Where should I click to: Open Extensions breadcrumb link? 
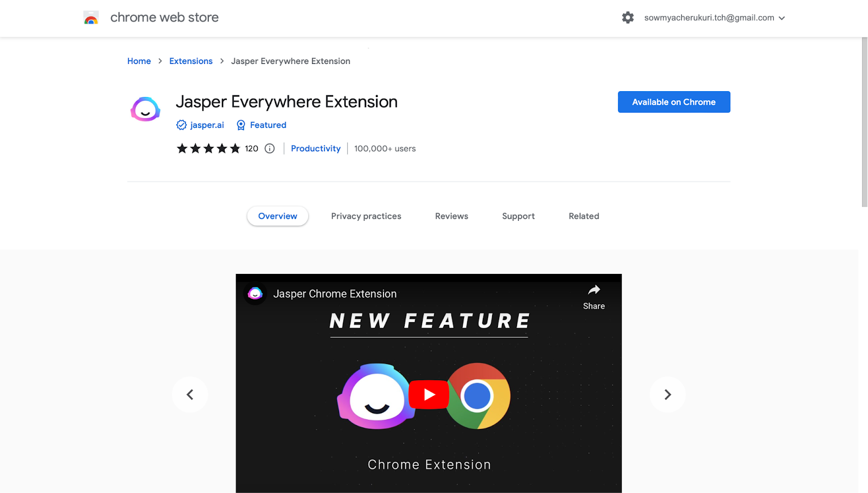(x=191, y=61)
